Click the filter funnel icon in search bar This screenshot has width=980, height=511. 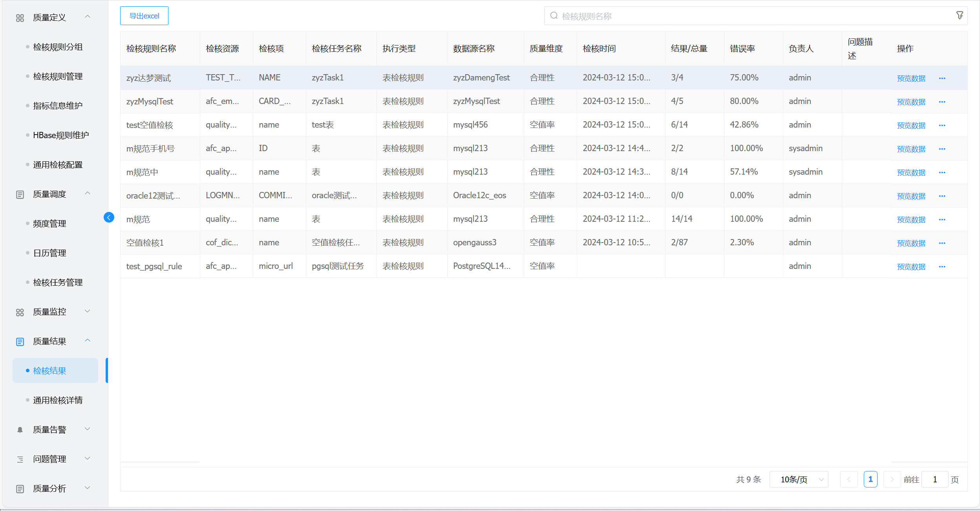click(x=959, y=15)
